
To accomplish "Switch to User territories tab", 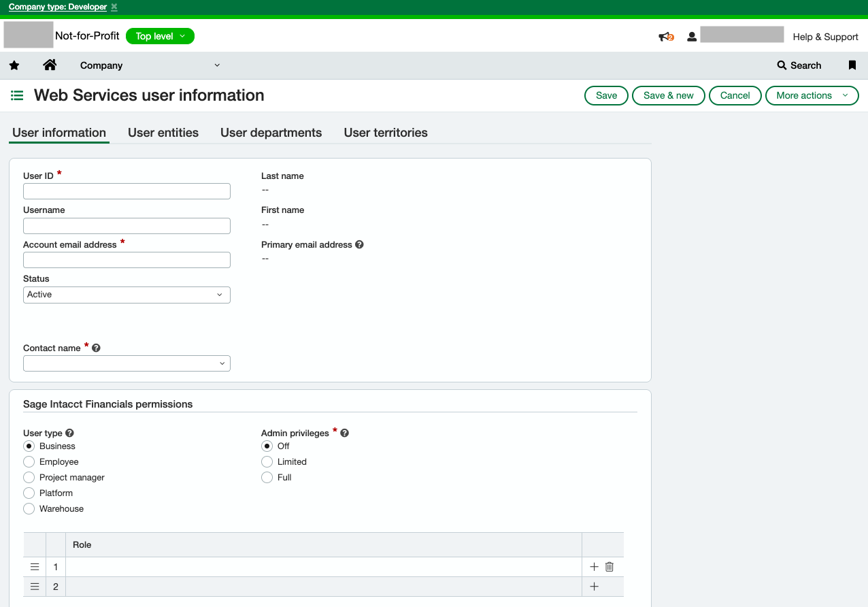I will pos(386,133).
